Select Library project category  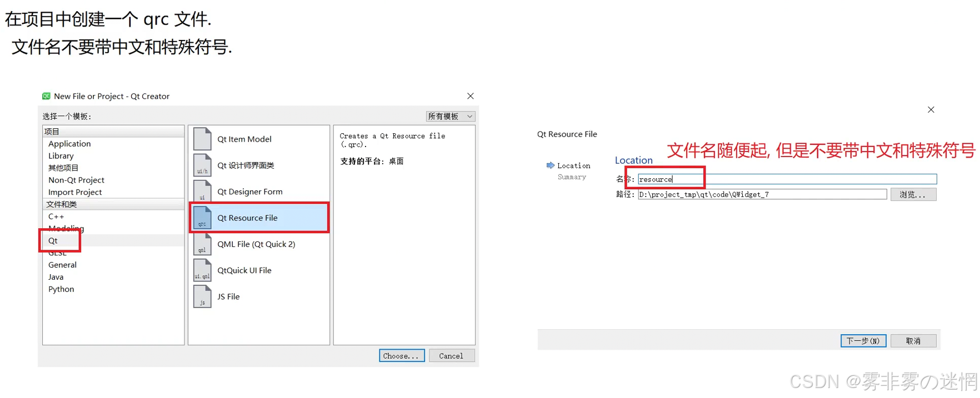pyautogui.click(x=61, y=156)
